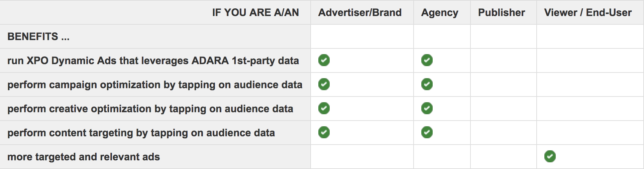This screenshot has height=169, width=644.
Task: Click the BENEFITS ... row label
Action: [38, 36]
